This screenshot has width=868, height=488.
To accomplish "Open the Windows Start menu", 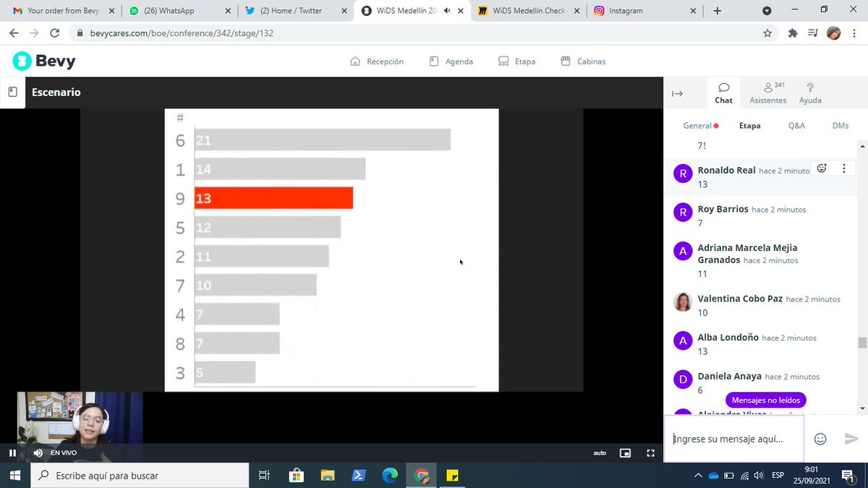I will (14, 475).
